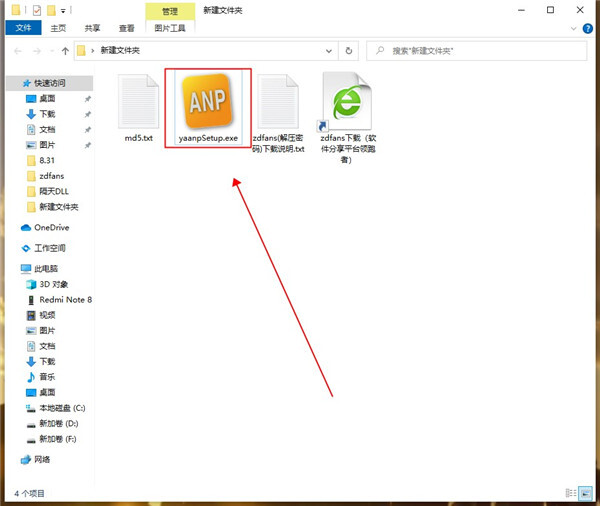This screenshot has width=600, height=506.
Task: Open 文档 under 此电脑
Action: (47, 346)
